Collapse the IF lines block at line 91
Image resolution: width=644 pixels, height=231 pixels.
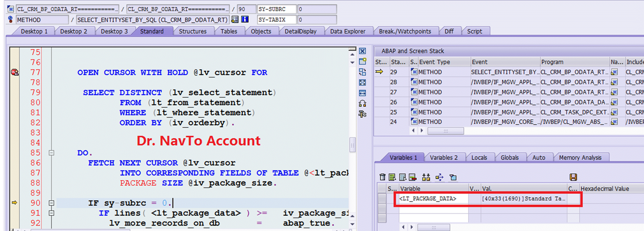pos(51,213)
